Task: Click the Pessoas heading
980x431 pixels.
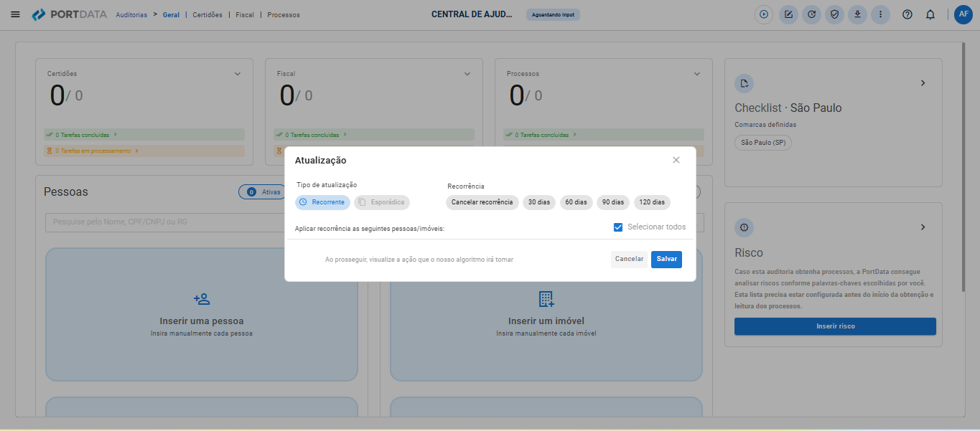Action: (x=66, y=192)
